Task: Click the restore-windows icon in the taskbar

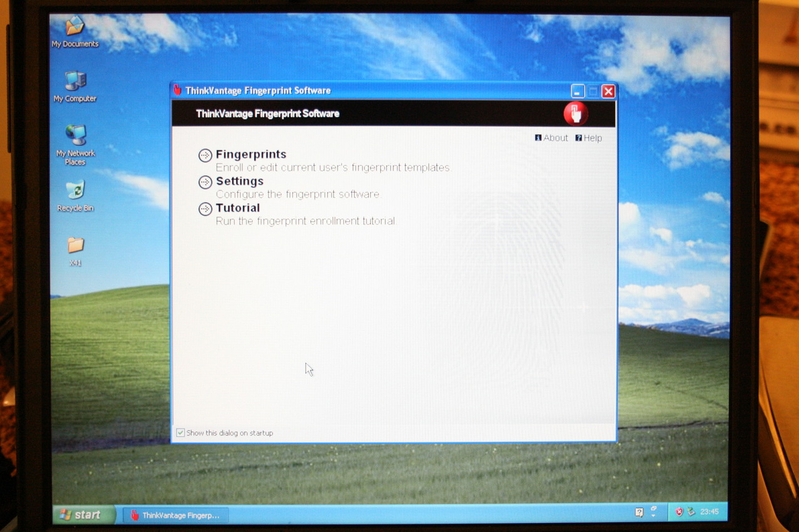Action: click(654, 509)
